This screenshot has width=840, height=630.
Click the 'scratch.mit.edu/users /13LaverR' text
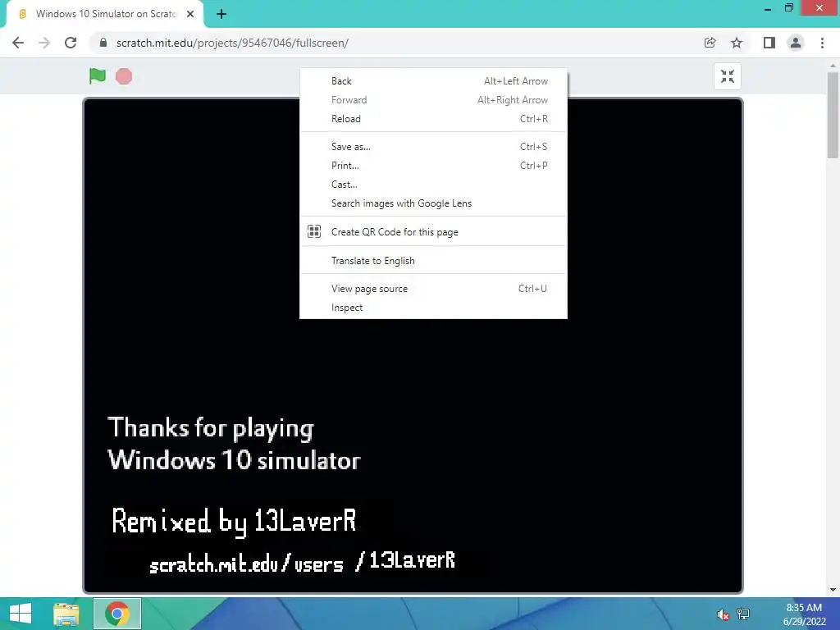coord(302,562)
